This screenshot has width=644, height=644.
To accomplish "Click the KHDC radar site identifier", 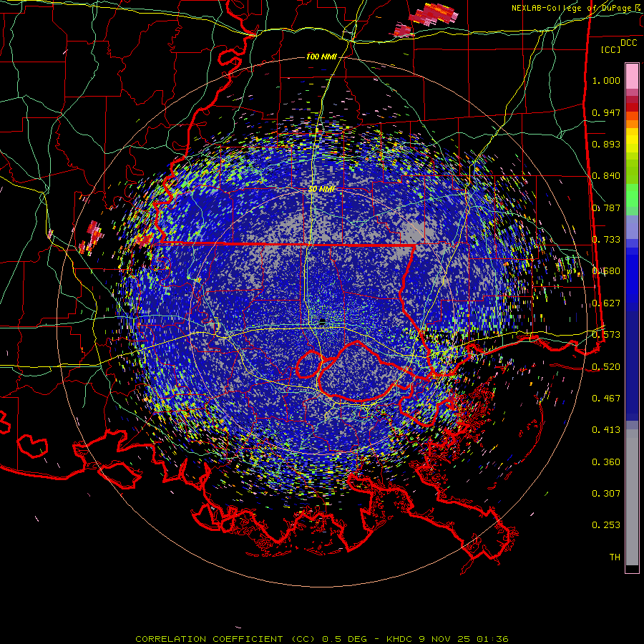I will click(x=399, y=639).
